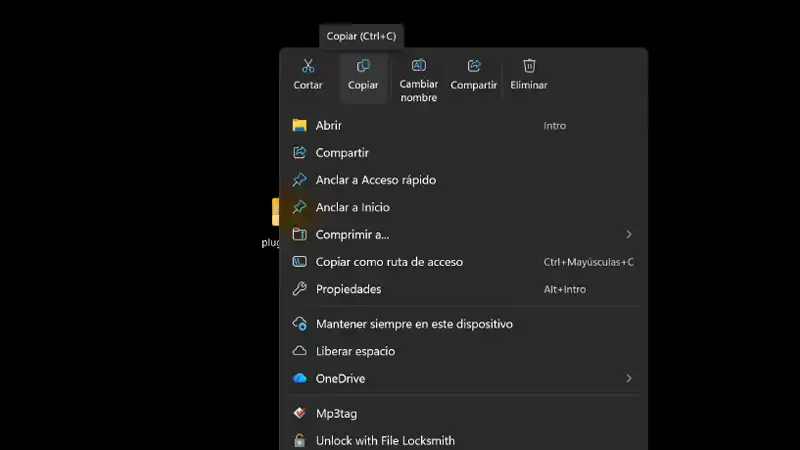Enable Mantener siempre en este dispositivo
The height and width of the screenshot is (450, 800).
414,324
